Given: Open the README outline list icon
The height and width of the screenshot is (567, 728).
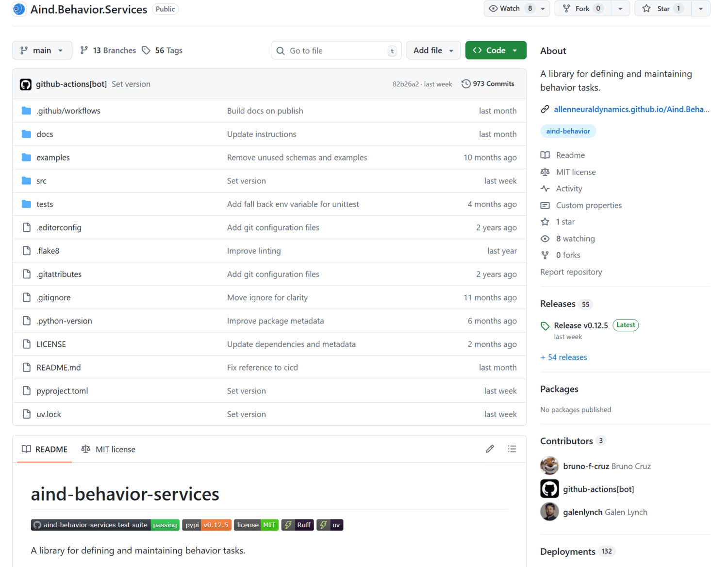Looking at the screenshot, I should pos(512,449).
